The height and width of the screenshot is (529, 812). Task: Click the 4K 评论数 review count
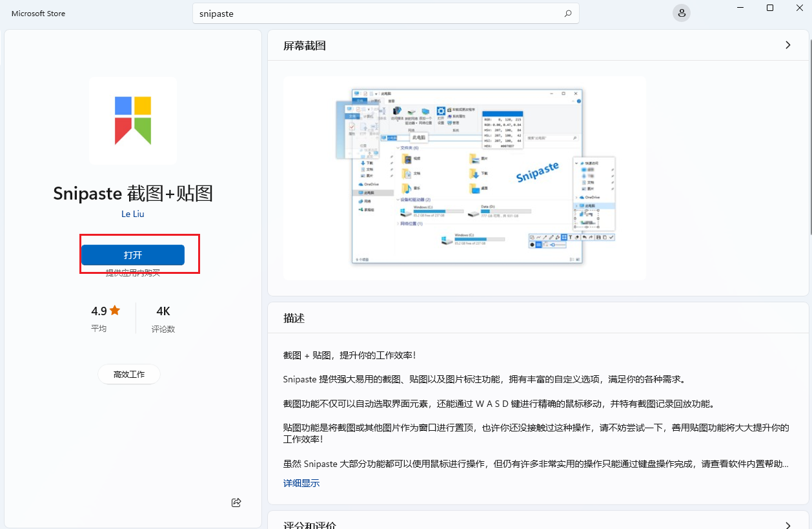[x=163, y=318]
